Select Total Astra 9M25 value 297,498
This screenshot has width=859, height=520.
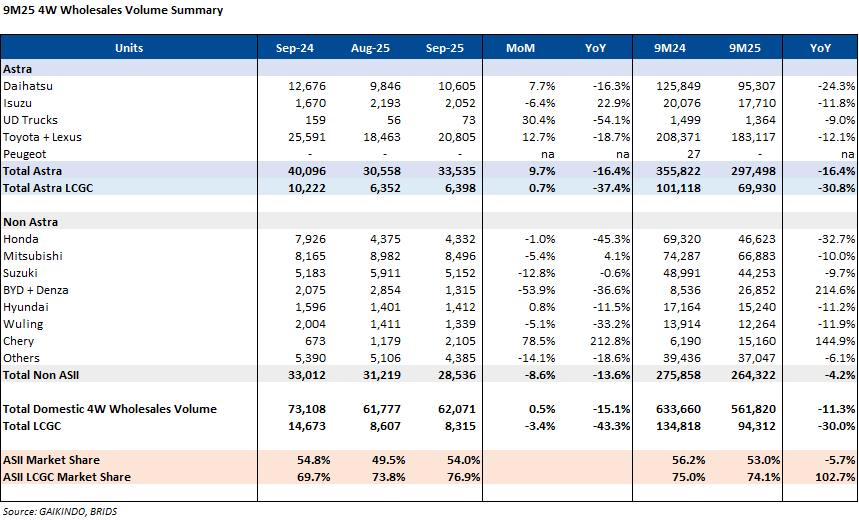click(x=753, y=171)
